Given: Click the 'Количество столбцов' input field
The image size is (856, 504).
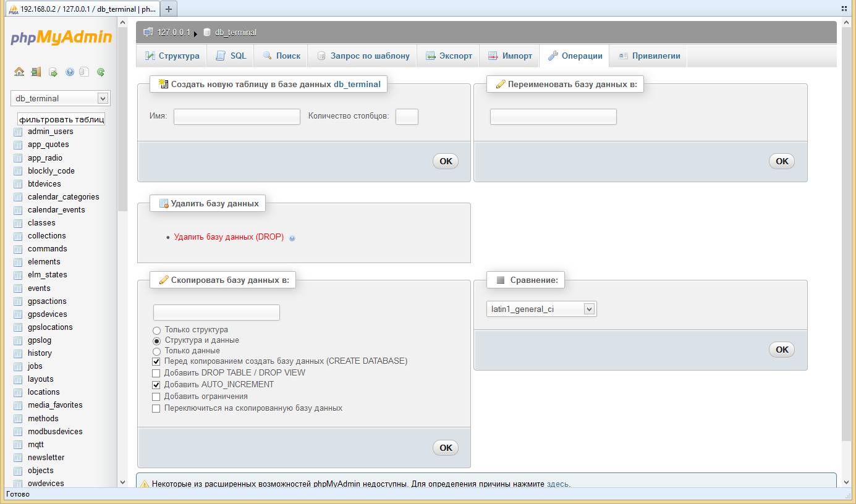Looking at the screenshot, I should 407,117.
